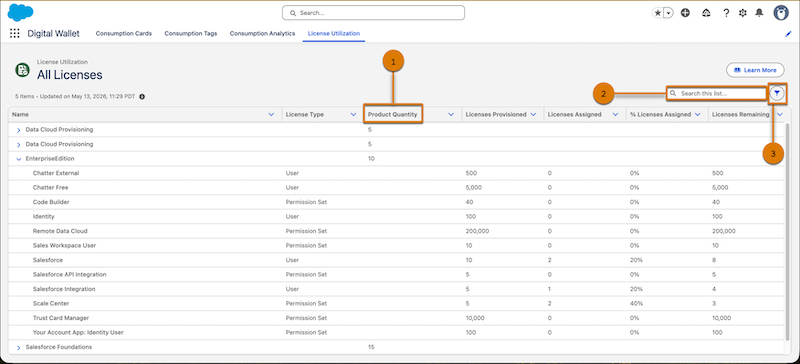Viewport: 800px width, 364px height.
Task: Open the Licenses Assigned column menu chevron
Action: (615, 115)
